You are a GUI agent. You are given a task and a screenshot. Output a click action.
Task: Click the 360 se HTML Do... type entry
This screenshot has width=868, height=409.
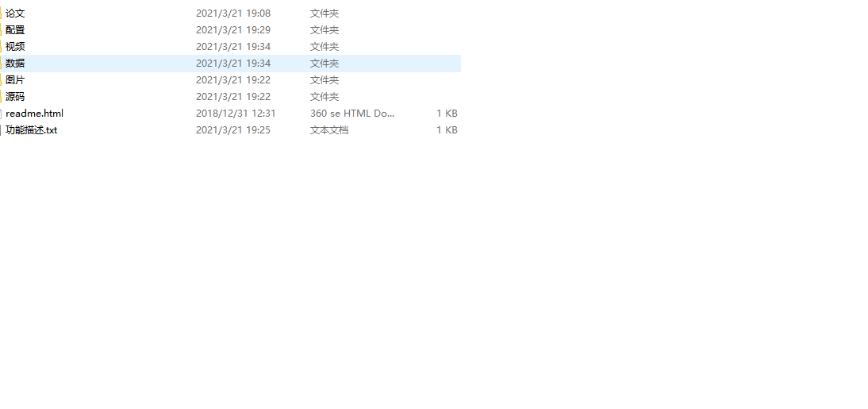click(352, 113)
